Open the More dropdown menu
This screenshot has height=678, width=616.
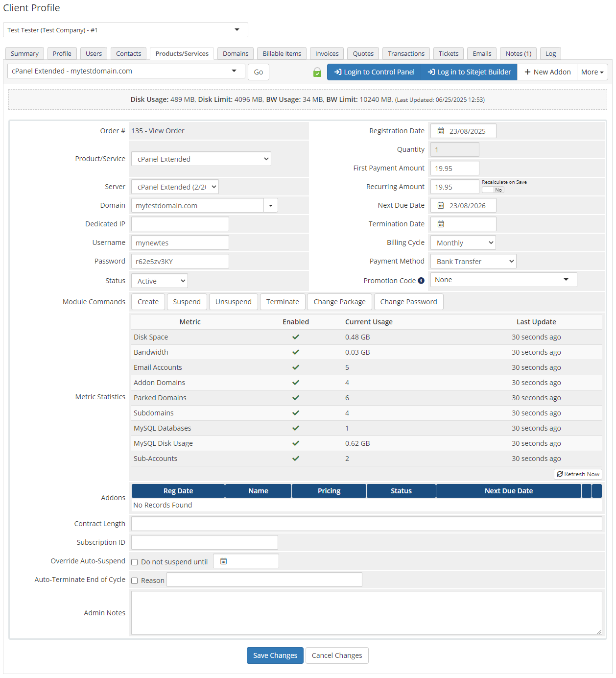[592, 72]
